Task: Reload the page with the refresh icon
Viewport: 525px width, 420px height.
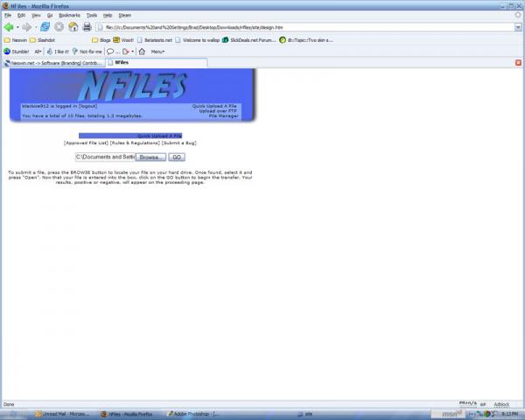Action: point(45,27)
